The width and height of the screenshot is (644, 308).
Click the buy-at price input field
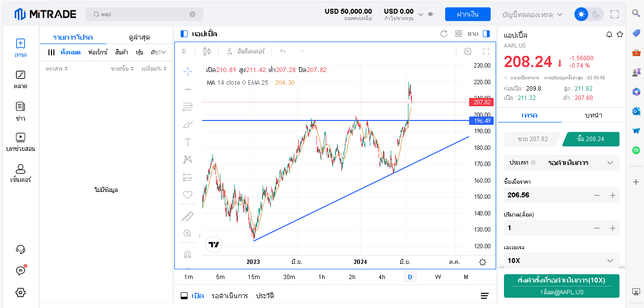point(546,195)
